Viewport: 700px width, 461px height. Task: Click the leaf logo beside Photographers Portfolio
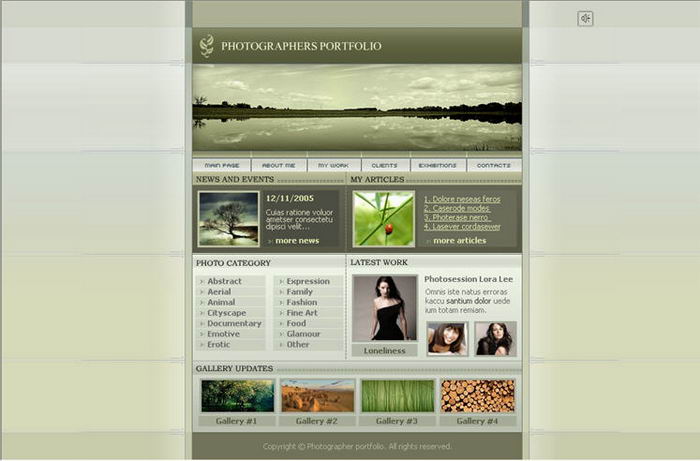(x=206, y=46)
